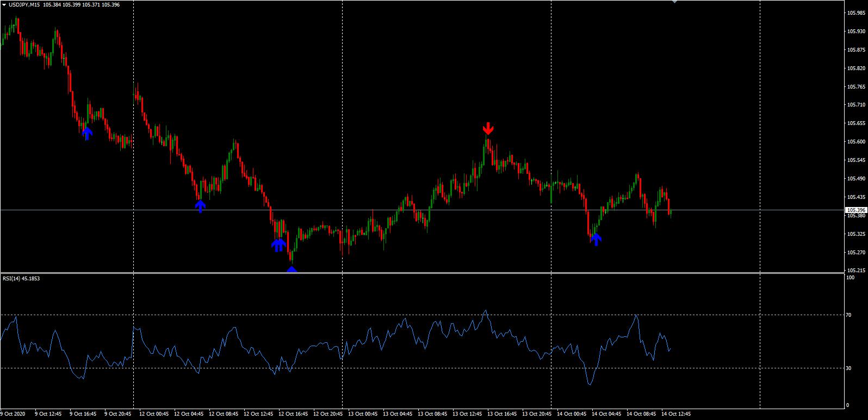Click the 105.930 price scale value
The height and width of the screenshot is (420, 868).
tap(855, 32)
